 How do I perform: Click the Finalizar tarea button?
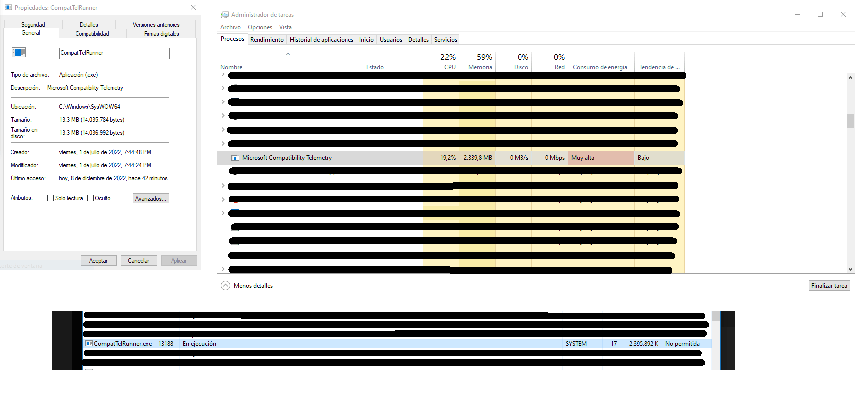pyautogui.click(x=829, y=286)
